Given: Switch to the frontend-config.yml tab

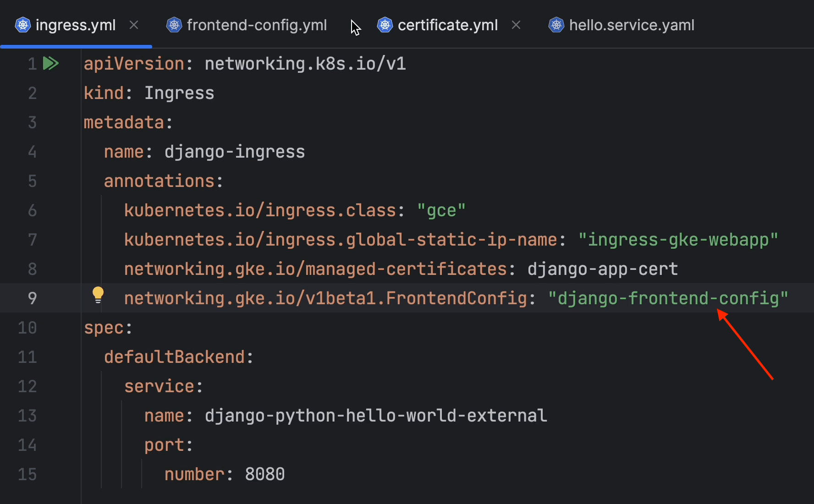Looking at the screenshot, I should point(257,25).
